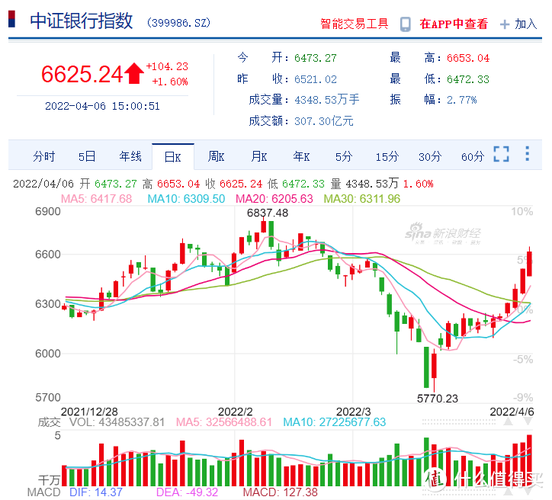The height and width of the screenshot is (500, 552).
Task: Click the last red candlestick on the chart
Action: [529, 263]
